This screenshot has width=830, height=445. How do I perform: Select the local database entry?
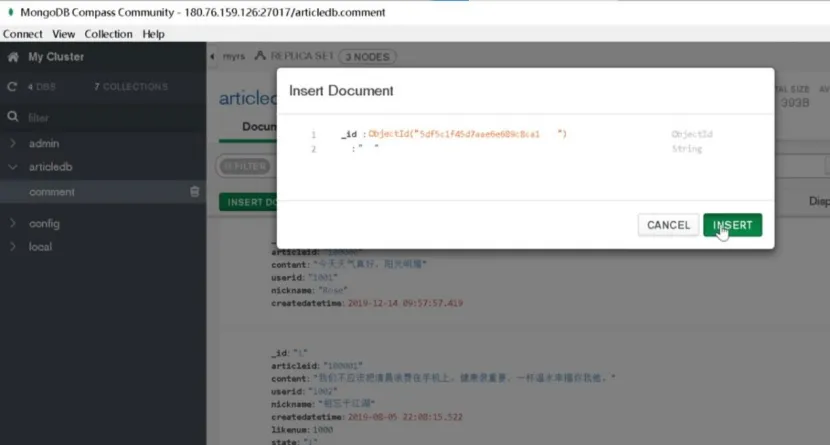[x=40, y=247]
